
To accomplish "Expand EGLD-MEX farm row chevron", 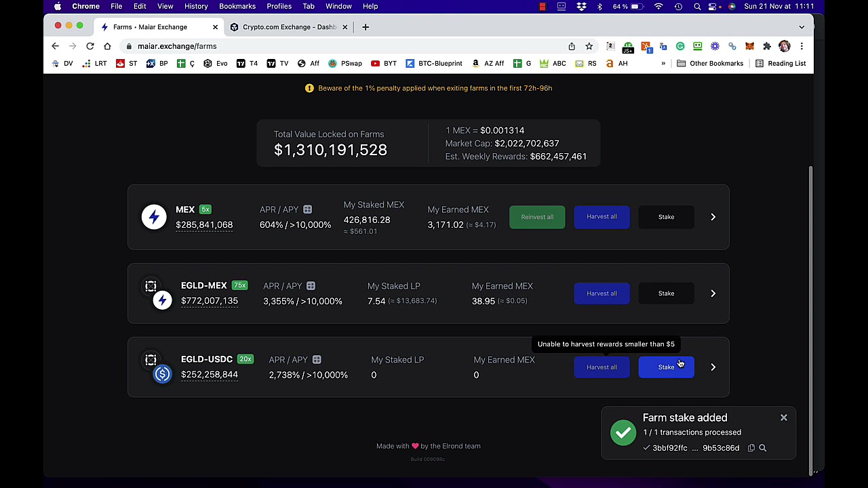I will [713, 293].
